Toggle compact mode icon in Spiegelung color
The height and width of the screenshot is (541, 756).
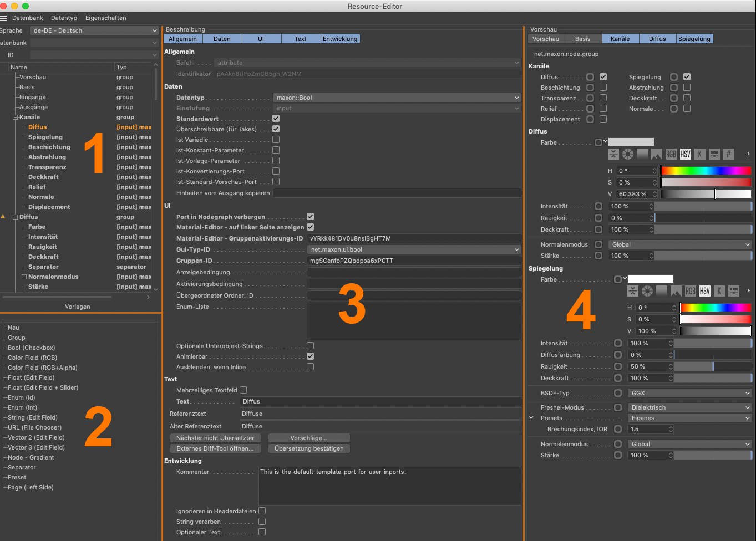click(632, 291)
